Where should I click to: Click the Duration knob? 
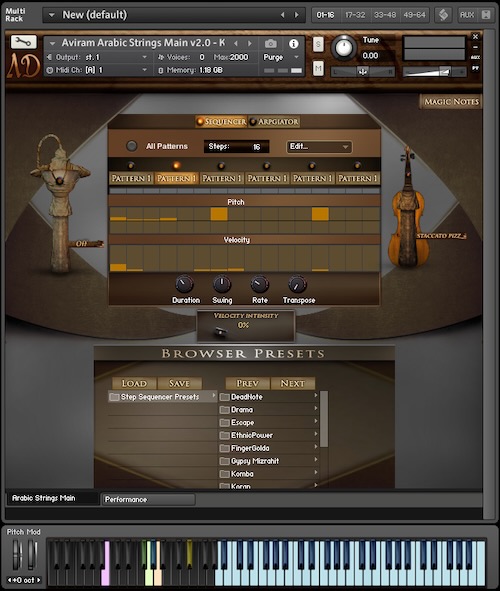[x=185, y=284]
